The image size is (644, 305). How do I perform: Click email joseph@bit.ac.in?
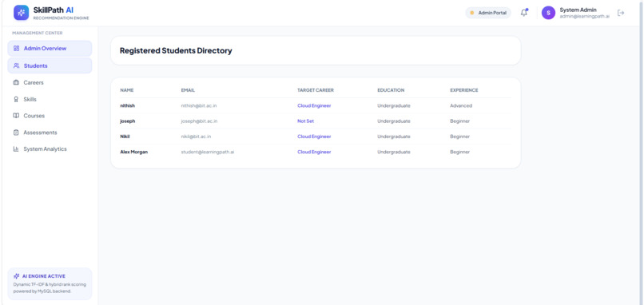tap(199, 121)
